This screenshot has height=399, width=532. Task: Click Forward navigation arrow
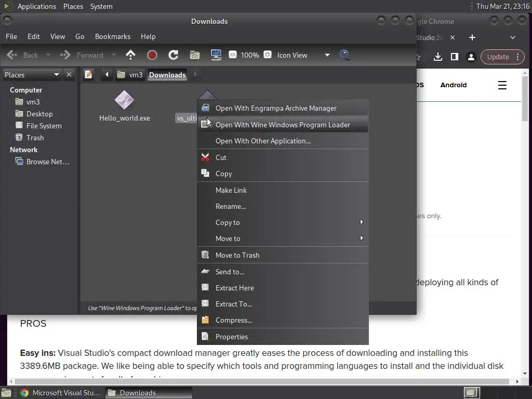pyautogui.click(x=82, y=55)
